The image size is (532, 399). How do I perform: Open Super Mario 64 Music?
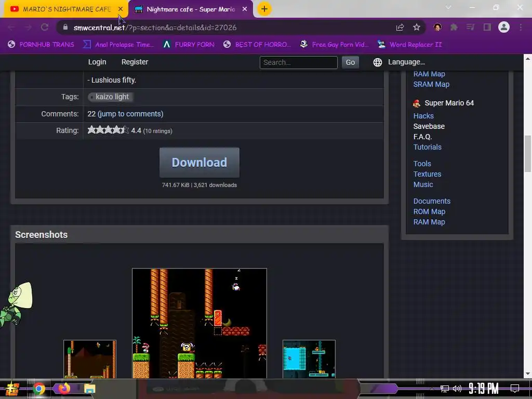(423, 185)
